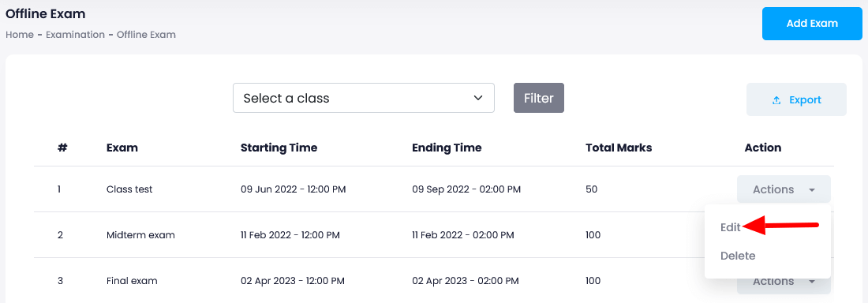The width and height of the screenshot is (868, 303).
Task: Open Actions dropdown for Final exam
Action: click(784, 282)
